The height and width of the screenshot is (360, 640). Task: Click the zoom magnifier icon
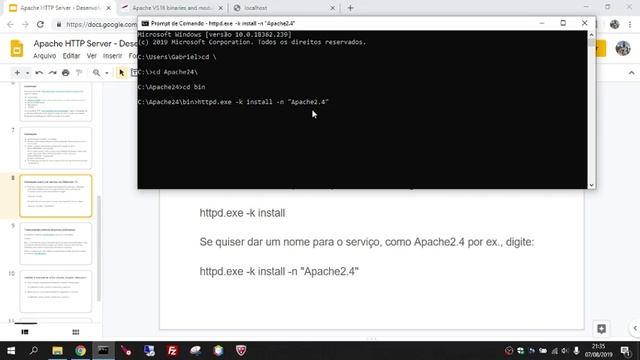(x=96, y=73)
